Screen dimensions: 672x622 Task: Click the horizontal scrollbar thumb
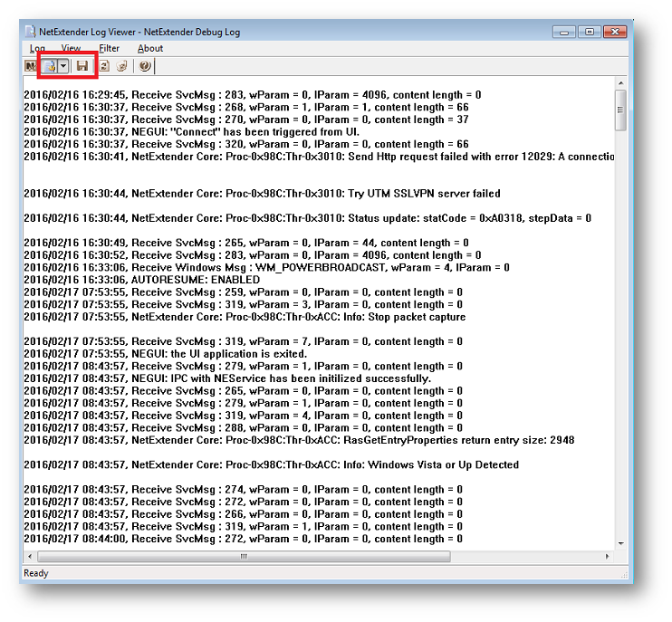(244, 557)
